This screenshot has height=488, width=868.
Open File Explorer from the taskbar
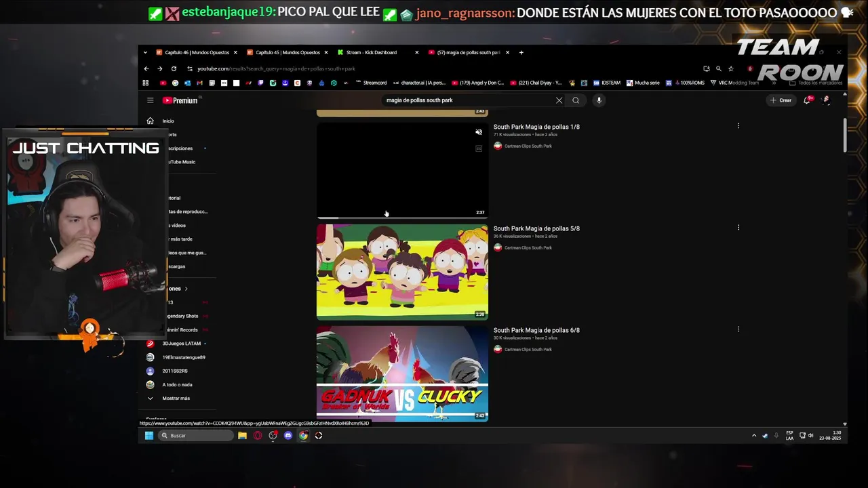(x=242, y=436)
